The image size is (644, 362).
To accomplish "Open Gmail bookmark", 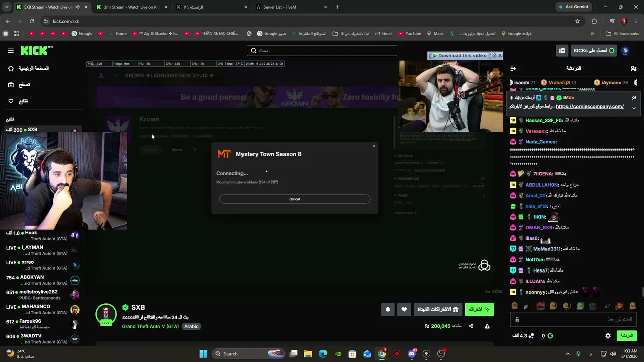I will 383,34.
